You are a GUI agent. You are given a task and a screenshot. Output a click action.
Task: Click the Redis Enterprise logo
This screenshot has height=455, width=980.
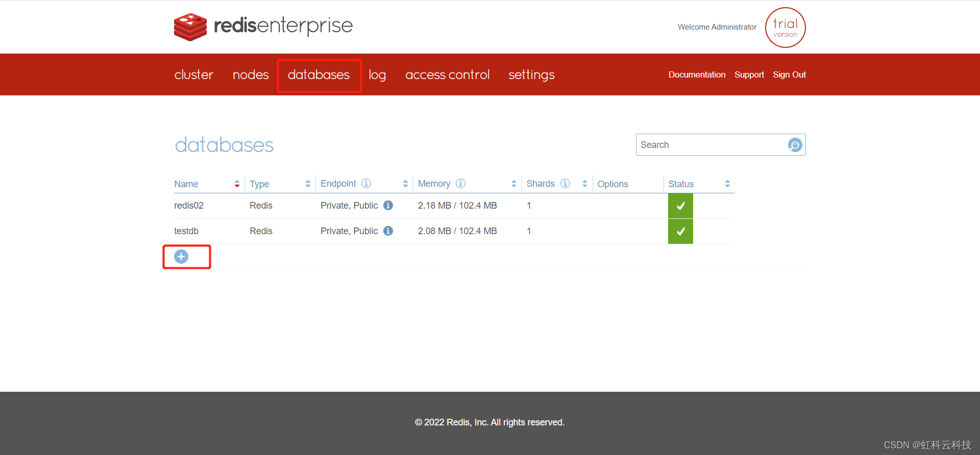click(263, 27)
